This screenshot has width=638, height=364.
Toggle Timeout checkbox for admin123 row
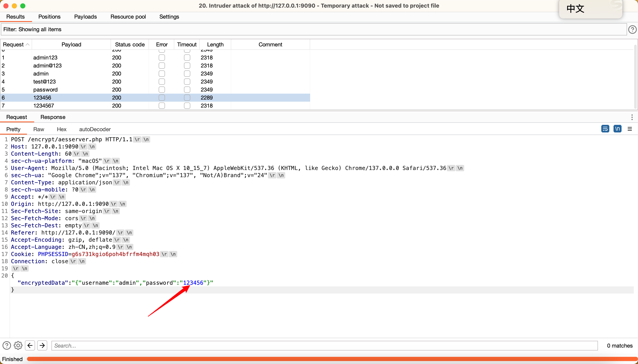click(x=187, y=58)
